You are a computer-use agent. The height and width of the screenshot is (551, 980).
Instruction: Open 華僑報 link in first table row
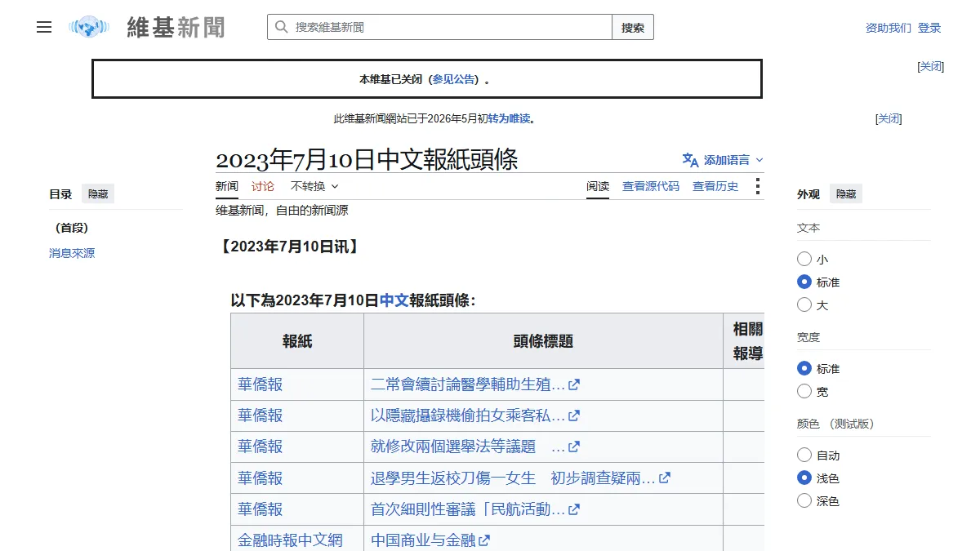[260, 384]
